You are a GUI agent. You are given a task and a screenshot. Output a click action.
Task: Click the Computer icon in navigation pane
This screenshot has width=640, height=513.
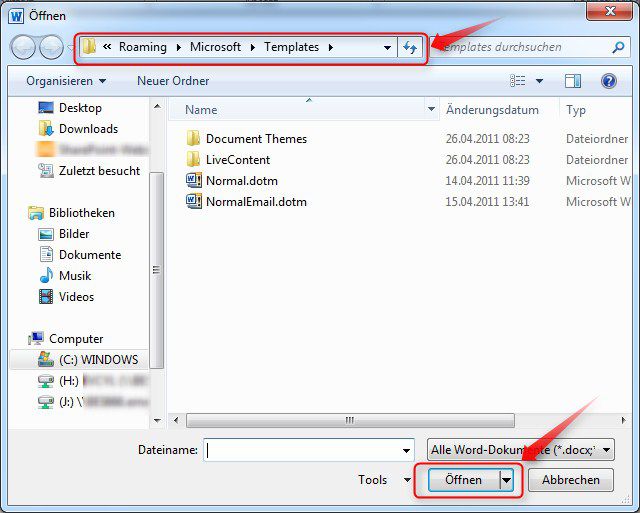coord(36,338)
